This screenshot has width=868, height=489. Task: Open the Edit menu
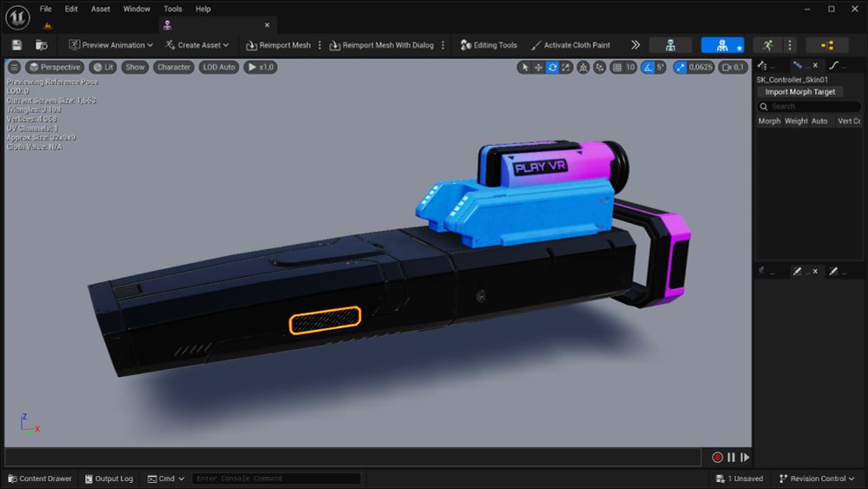point(71,9)
